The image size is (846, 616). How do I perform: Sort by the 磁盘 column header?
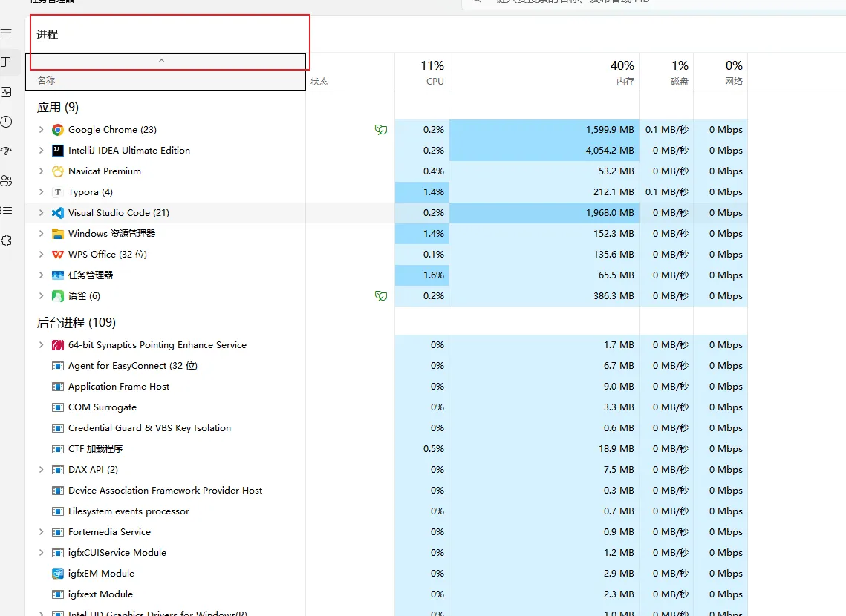click(x=666, y=73)
